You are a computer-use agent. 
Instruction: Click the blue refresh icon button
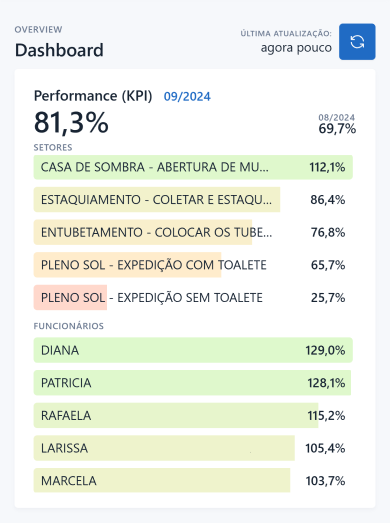point(357,42)
